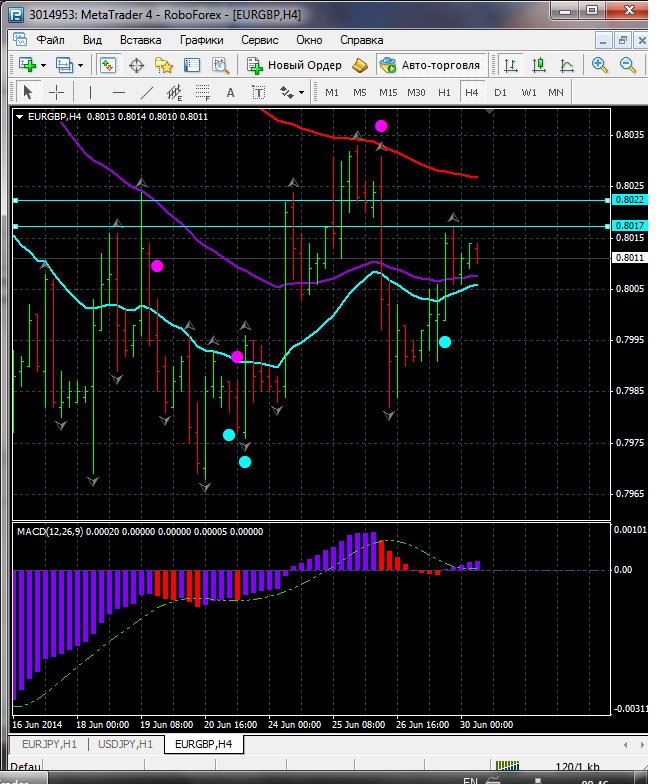Open the profiles dropdown arrow
This screenshot has width=660, height=784.
pos(82,65)
